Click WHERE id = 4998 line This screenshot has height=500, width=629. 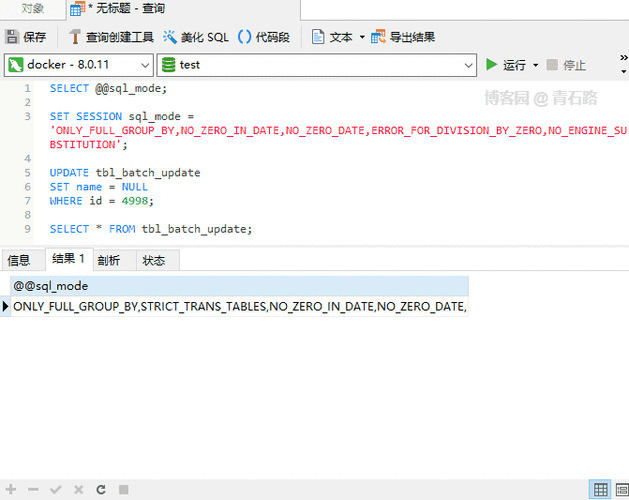[101, 201]
